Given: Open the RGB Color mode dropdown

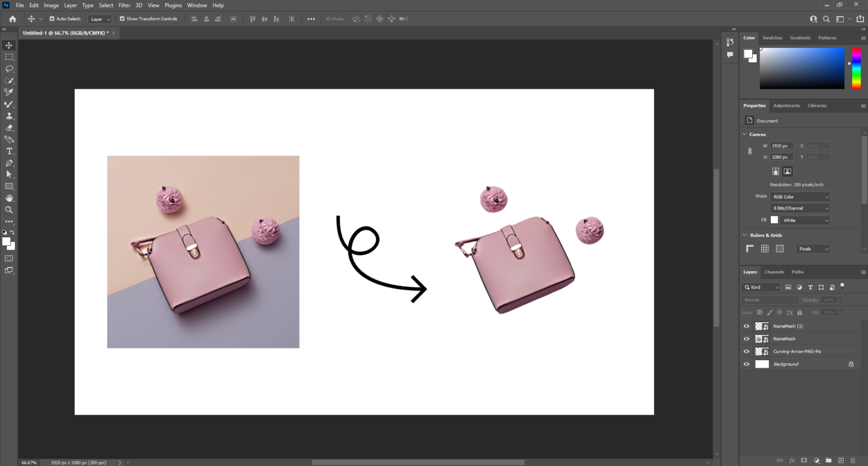Looking at the screenshot, I should (800, 196).
